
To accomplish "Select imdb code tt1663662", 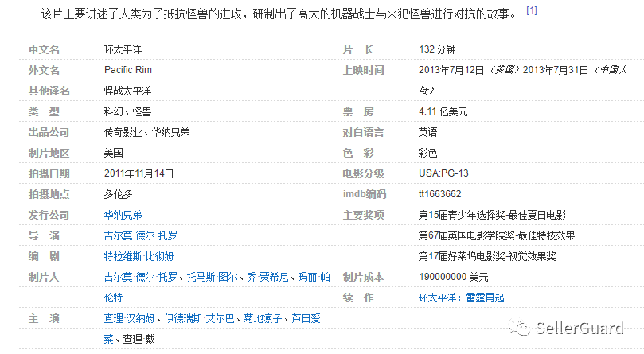I will 440,194.
